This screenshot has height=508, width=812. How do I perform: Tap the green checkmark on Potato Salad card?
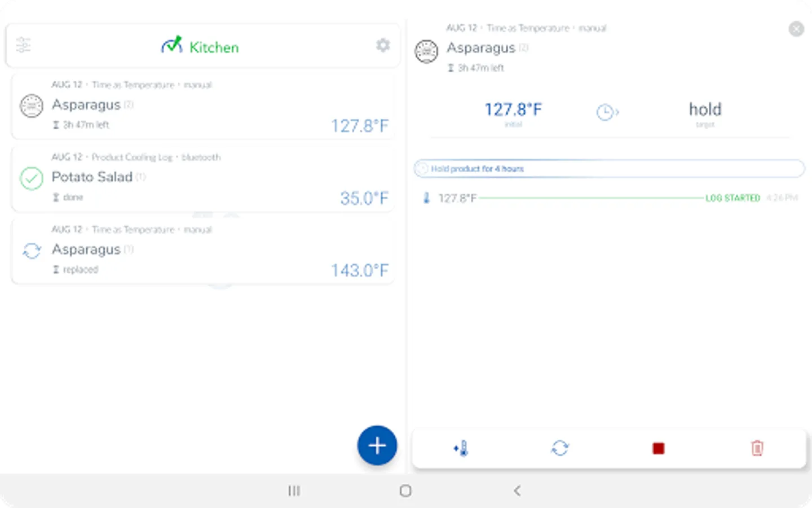click(x=32, y=178)
